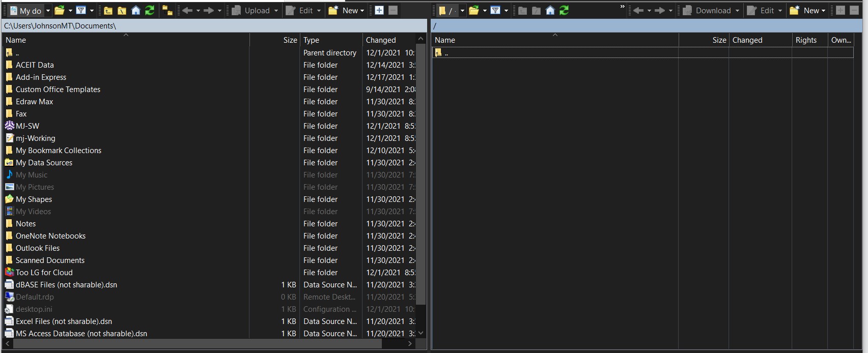The width and height of the screenshot is (868, 353).
Task: Click the Upload button
Action: 251,10
